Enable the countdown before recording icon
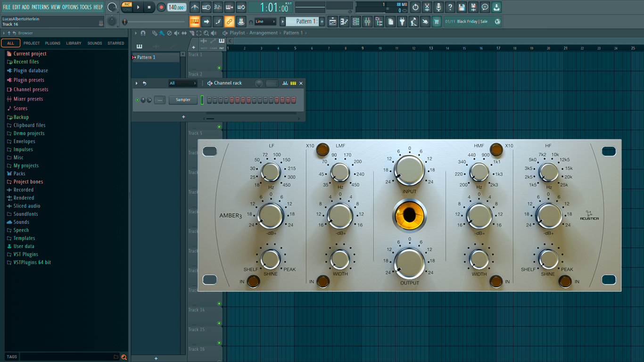Screen dimensions: 644x362 (x=218, y=7)
